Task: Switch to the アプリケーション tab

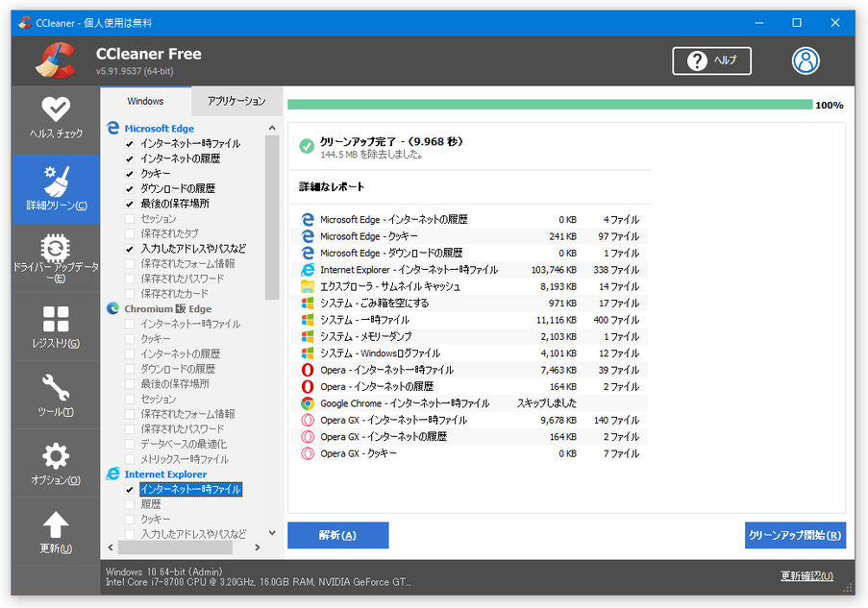Action: click(236, 101)
